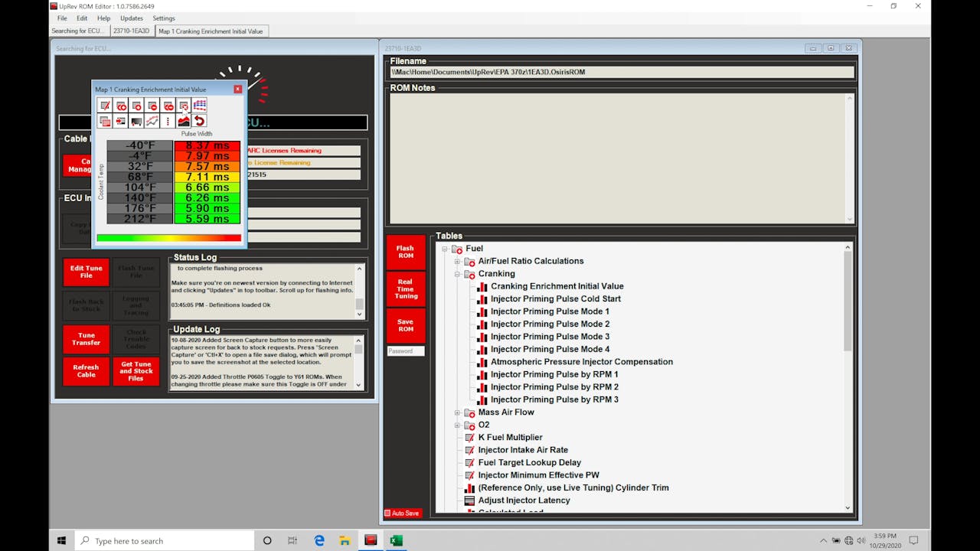Expand the O2 tree node

pos(457,425)
